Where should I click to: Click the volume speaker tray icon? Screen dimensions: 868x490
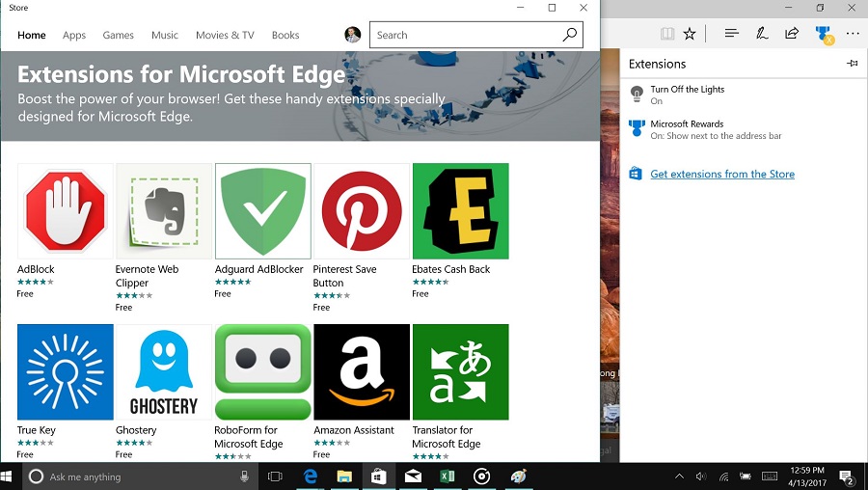point(701,476)
